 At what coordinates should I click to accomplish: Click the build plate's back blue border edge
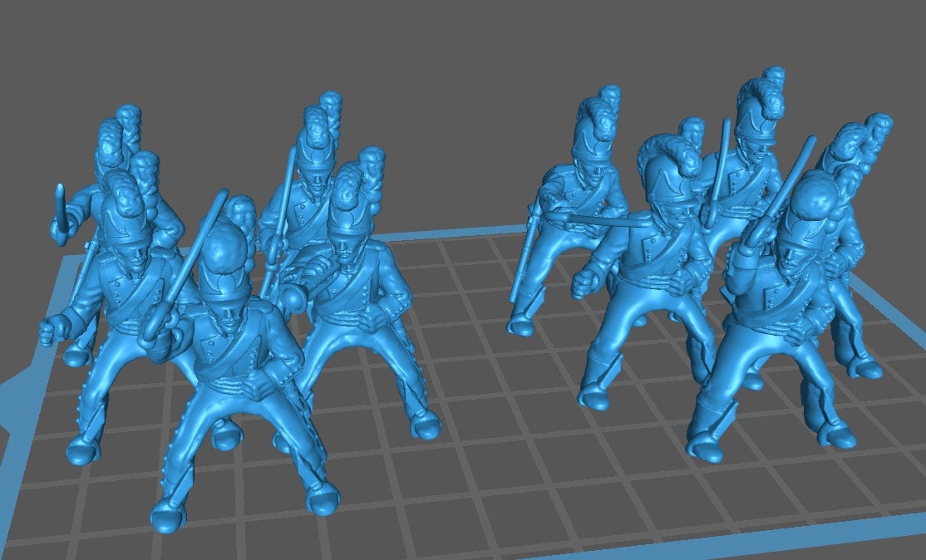[x=465, y=233]
